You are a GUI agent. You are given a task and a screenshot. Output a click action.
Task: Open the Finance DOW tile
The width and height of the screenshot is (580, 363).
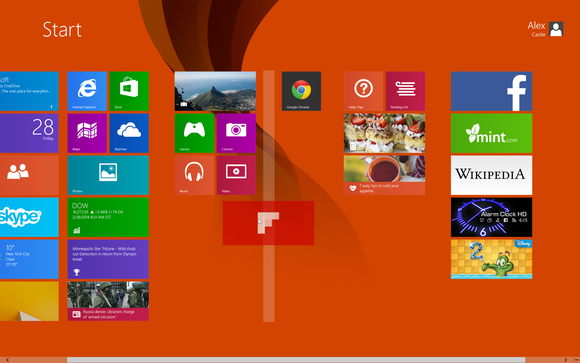pyautogui.click(x=108, y=217)
